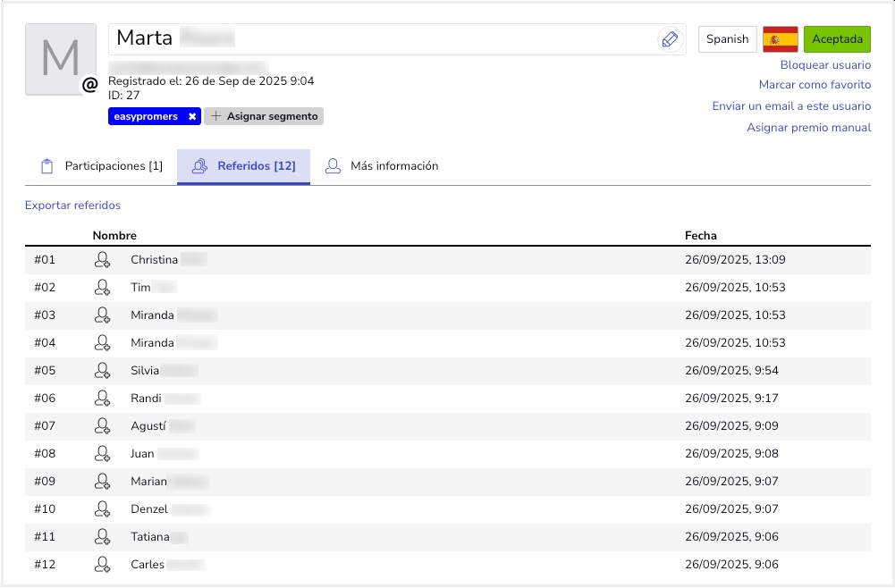Click the Spain flag icon

pyautogui.click(x=780, y=39)
